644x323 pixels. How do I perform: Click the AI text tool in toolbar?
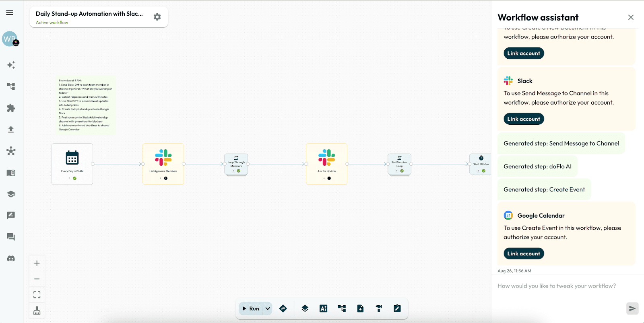(323, 309)
